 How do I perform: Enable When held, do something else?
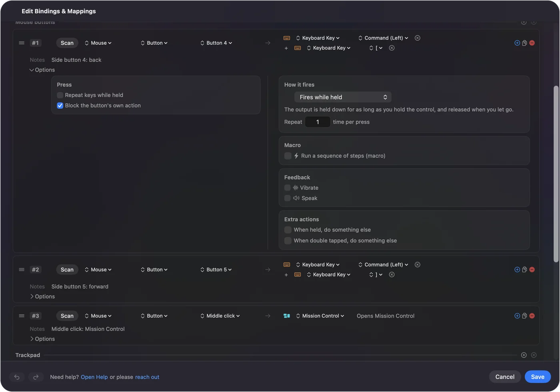(x=288, y=230)
